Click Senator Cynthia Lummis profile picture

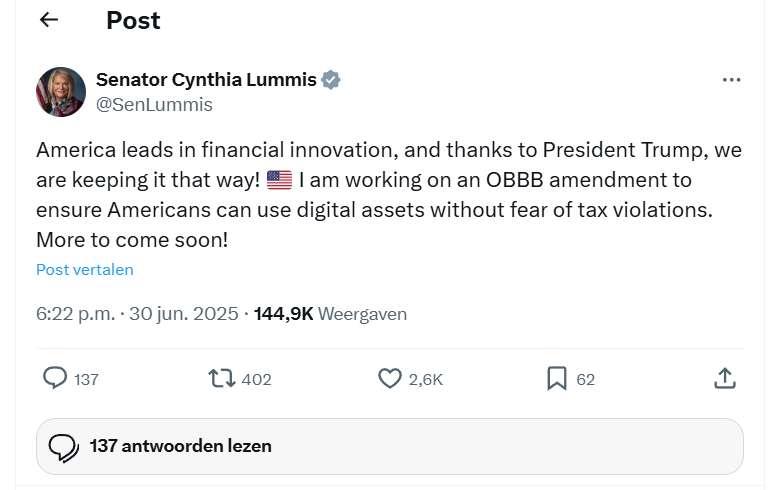(60, 92)
